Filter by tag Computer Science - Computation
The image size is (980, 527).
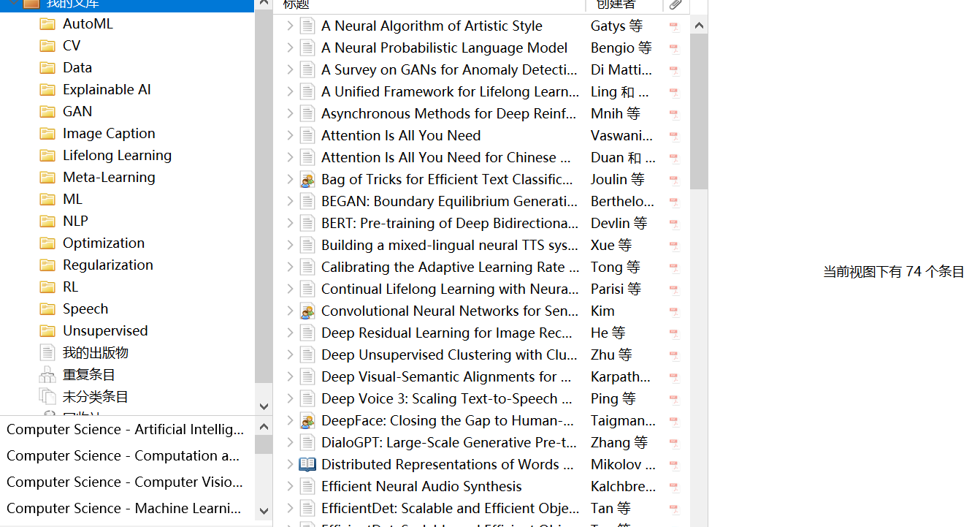tap(123, 455)
